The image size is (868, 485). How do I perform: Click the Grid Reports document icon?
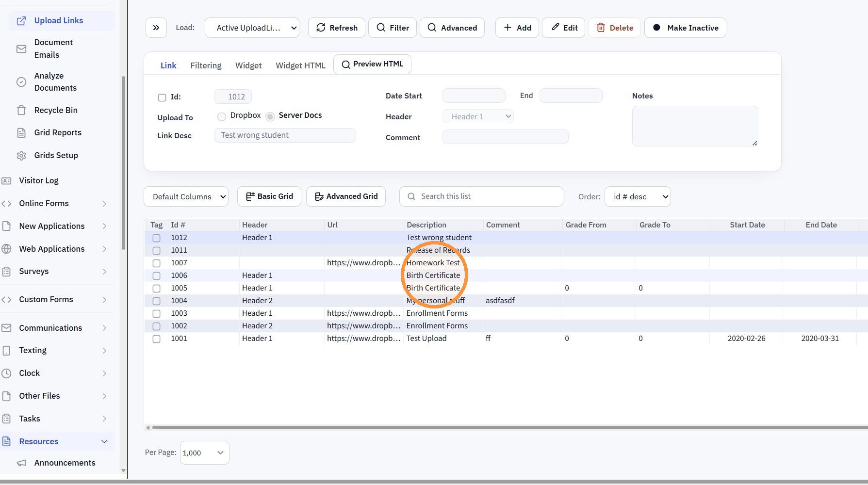21,133
